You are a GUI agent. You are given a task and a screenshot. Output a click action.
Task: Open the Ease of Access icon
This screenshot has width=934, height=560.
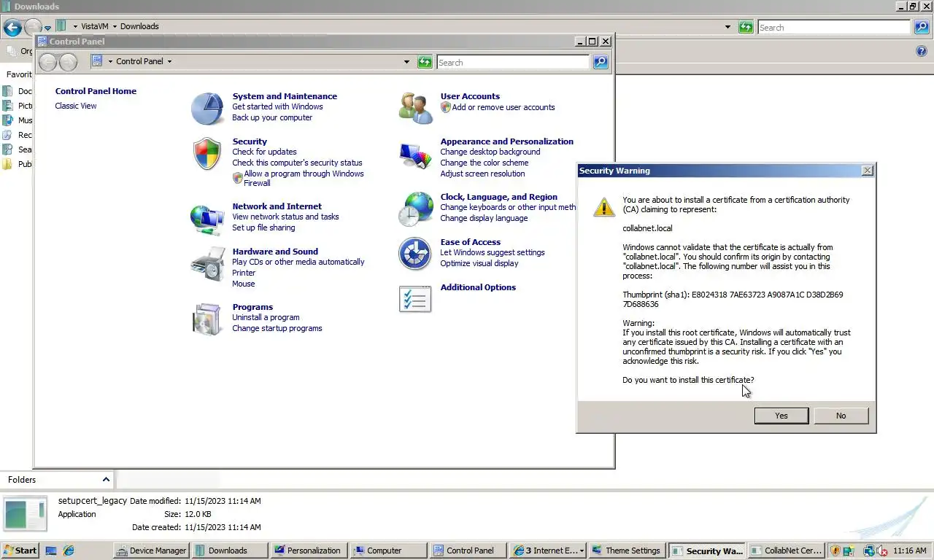[x=415, y=254]
